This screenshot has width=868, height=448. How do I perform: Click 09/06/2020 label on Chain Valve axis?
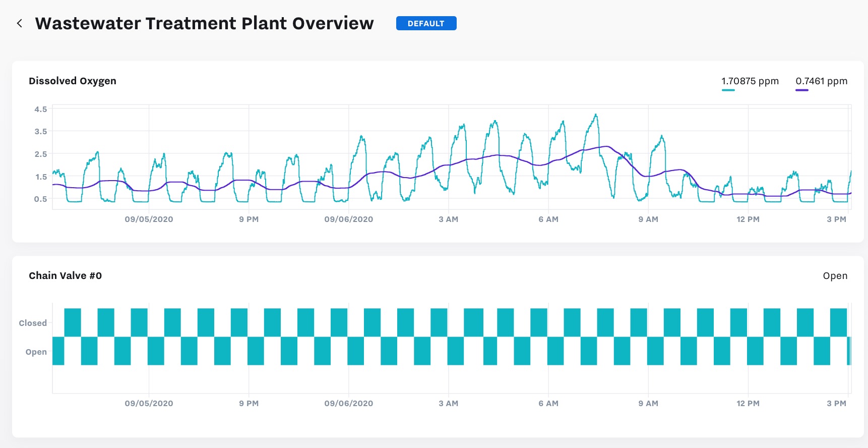(349, 403)
